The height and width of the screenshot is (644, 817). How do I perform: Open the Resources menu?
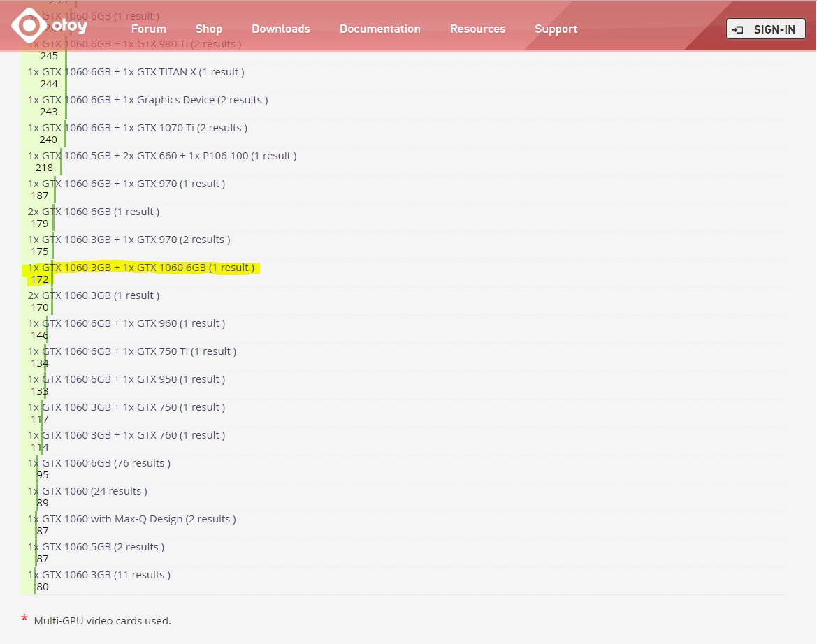(x=477, y=29)
